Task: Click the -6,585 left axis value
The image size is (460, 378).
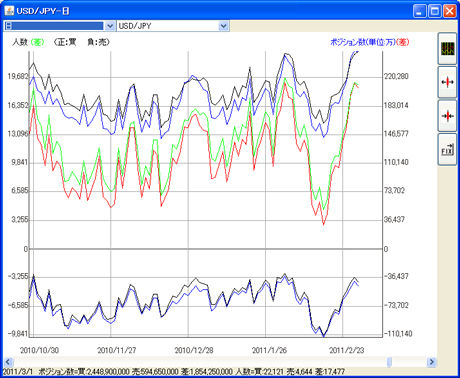Action: pos(18,305)
